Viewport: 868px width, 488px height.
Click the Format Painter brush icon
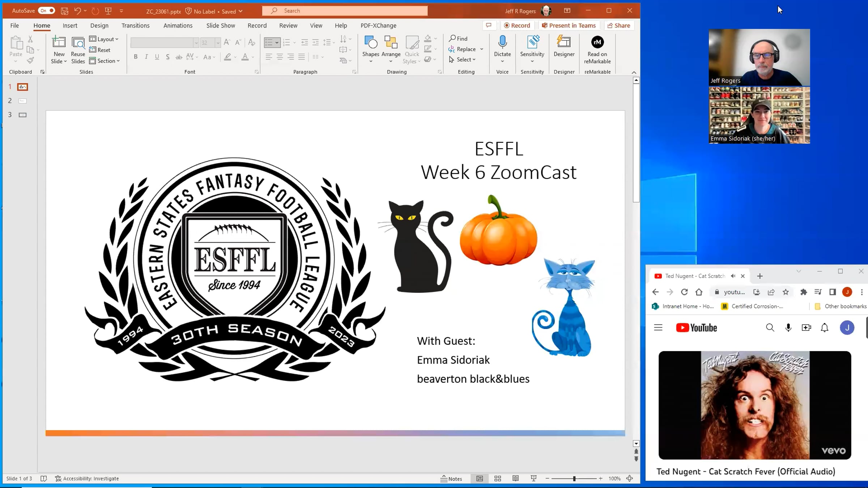pos(30,60)
